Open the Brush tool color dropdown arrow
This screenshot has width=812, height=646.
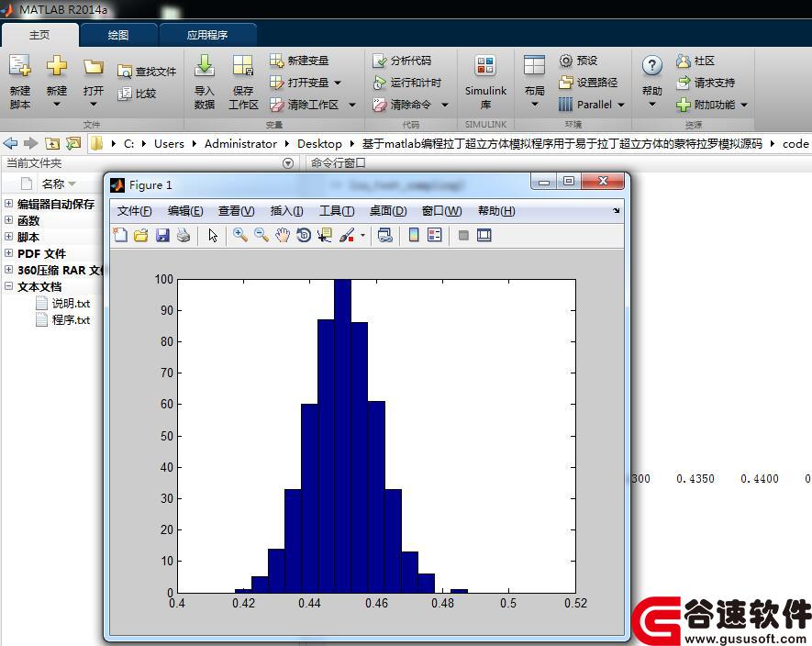pos(362,236)
